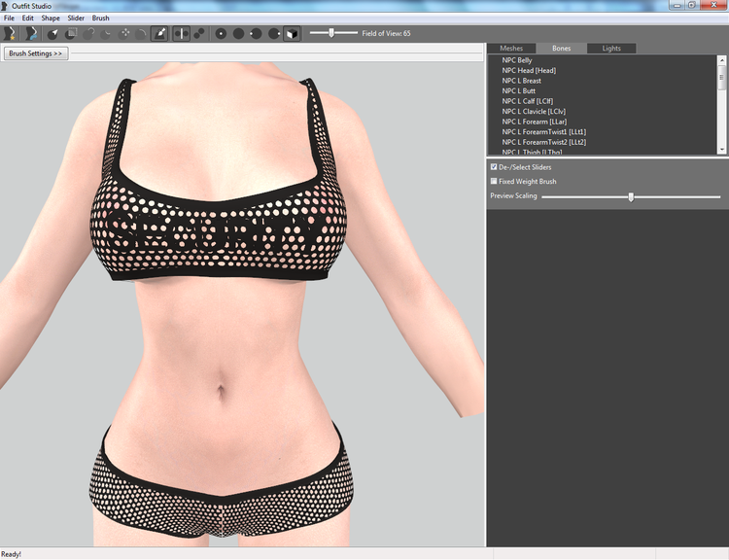Select NPC L ForearmTwist1 [LLt1] bone
The image size is (729, 560).
544,132
